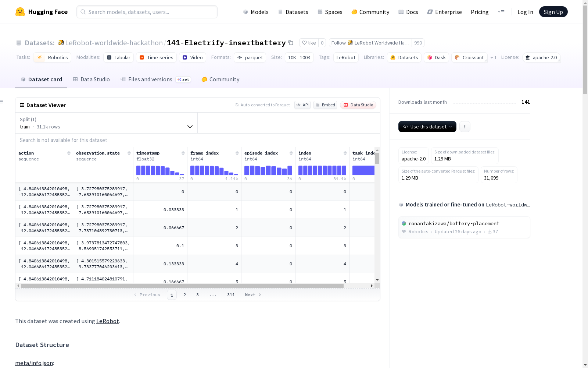The height and width of the screenshot is (368, 588).
Task: Open Data Studio from the viewer header
Action: pos(358,105)
